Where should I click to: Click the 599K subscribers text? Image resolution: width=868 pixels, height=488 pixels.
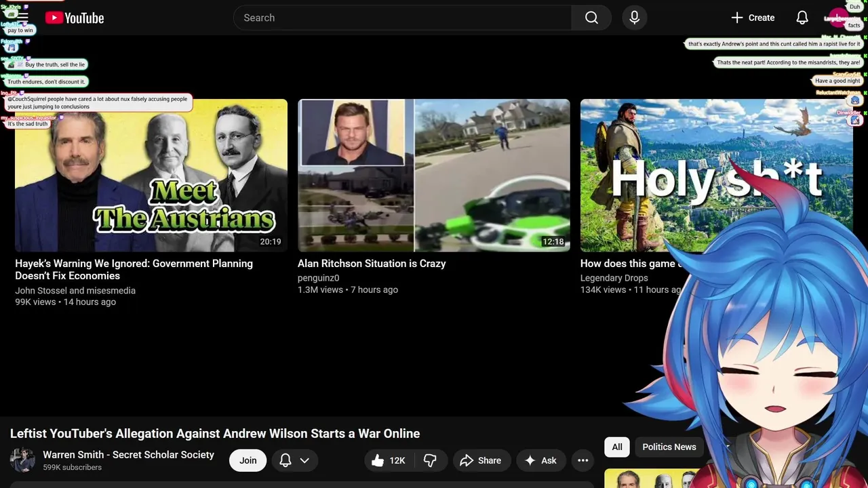[73, 468]
